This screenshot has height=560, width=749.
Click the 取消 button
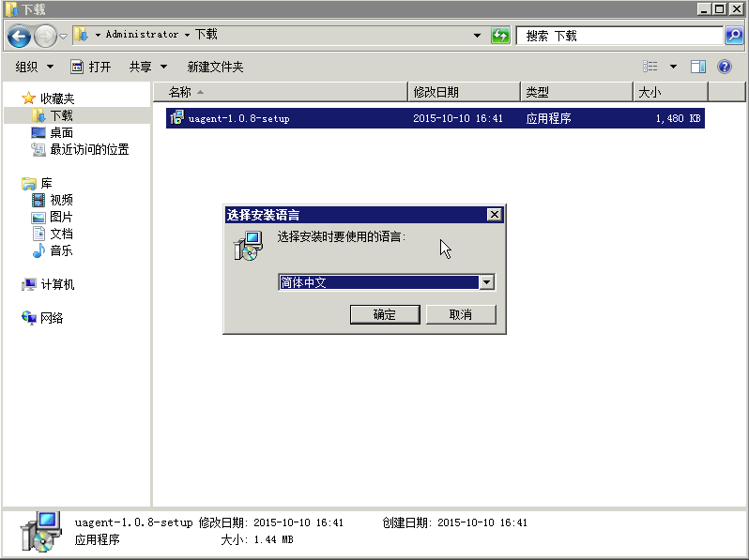pos(461,314)
